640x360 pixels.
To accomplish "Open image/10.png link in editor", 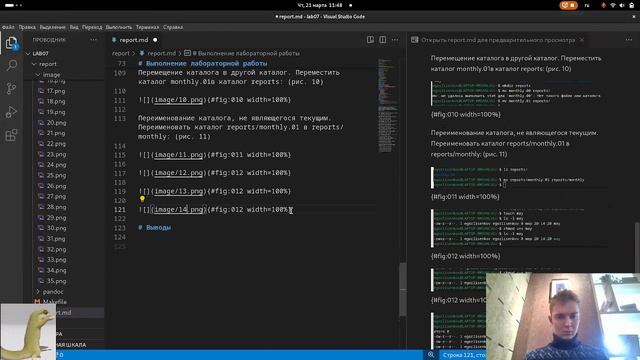I will click(178, 100).
